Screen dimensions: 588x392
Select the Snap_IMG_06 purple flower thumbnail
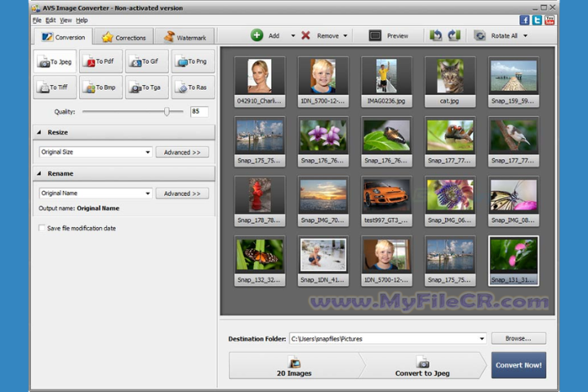[450, 201]
